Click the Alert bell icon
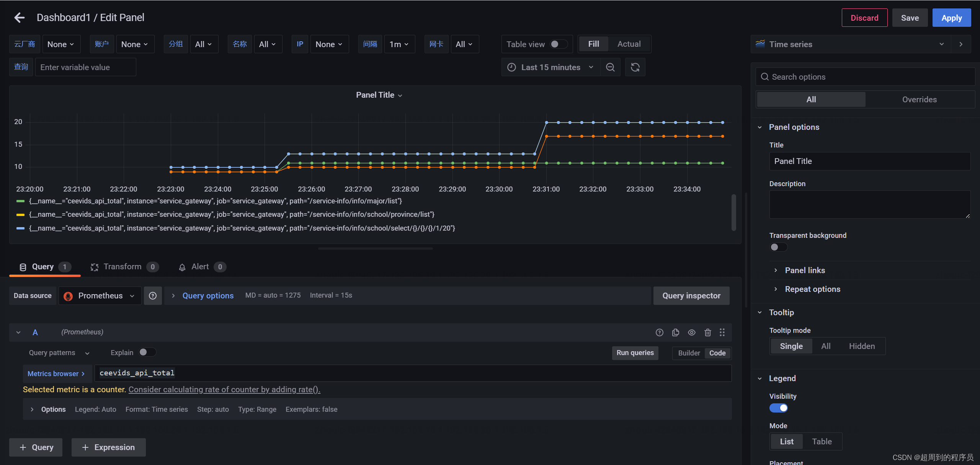The width and height of the screenshot is (980, 465). [x=182, y=267]
